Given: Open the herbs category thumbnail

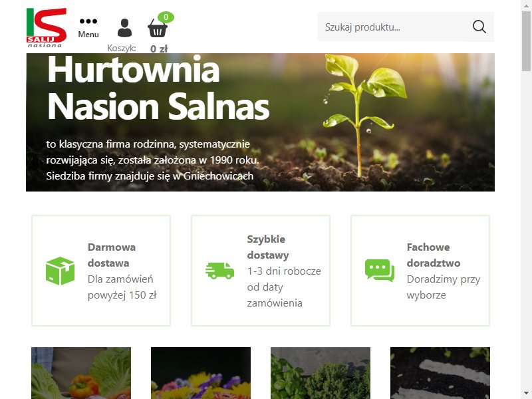Looking at the screenshot, I should 321,373.
